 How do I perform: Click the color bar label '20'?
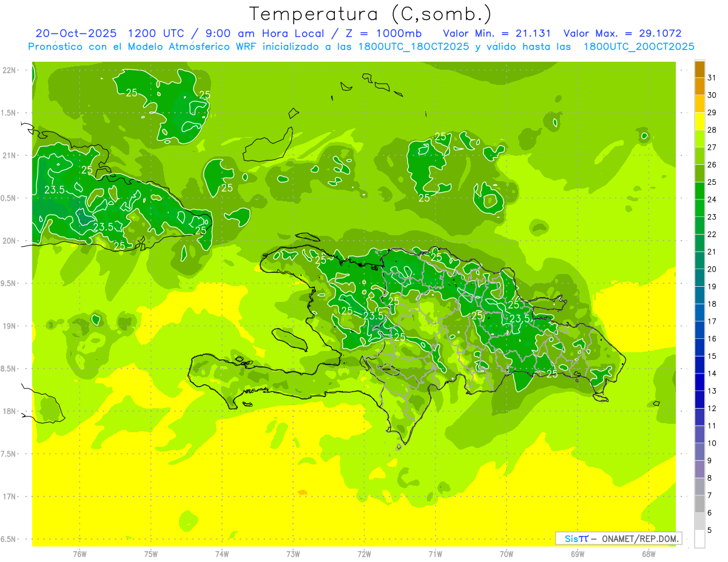tap(712, 269)
